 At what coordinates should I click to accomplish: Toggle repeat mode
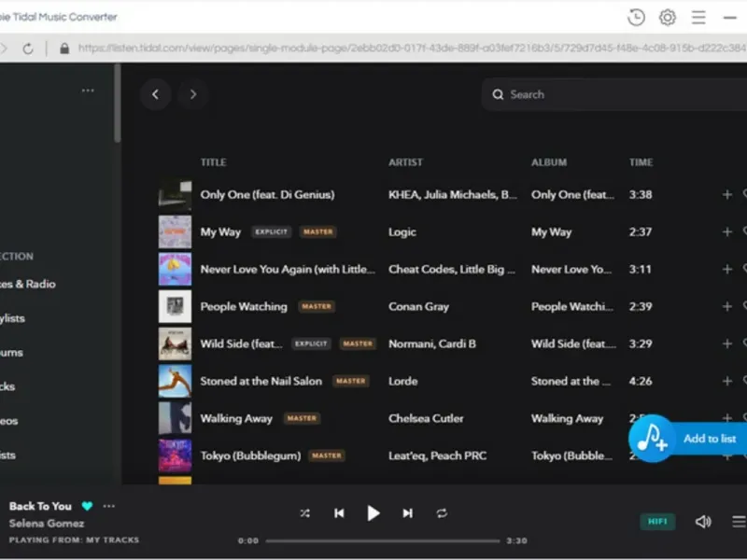[x=442, y=513]
